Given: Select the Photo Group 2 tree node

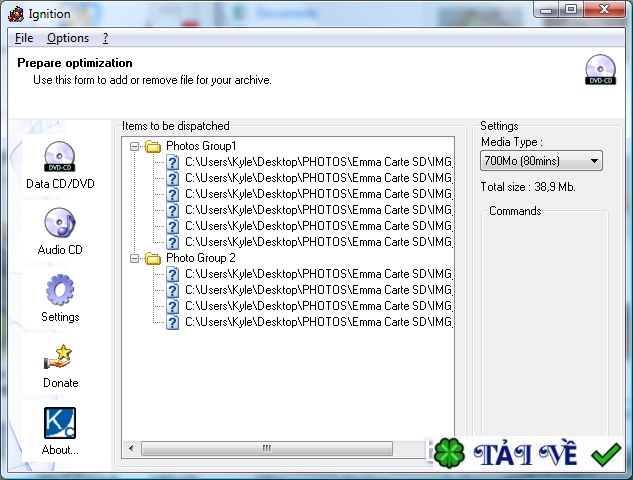Looking at the screenshot, I should pyautogui.click(x=201, y=258).
